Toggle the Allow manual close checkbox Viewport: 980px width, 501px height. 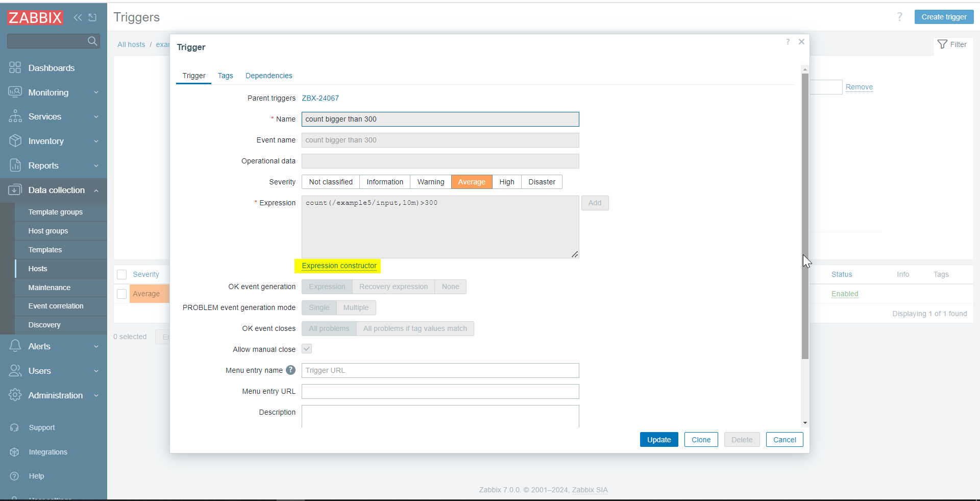(307, 349)
